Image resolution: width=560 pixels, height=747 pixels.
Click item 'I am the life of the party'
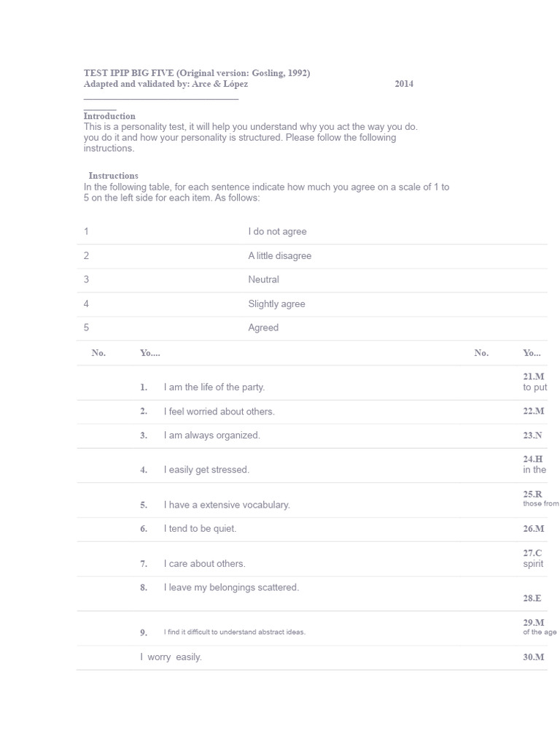point(214,387)
